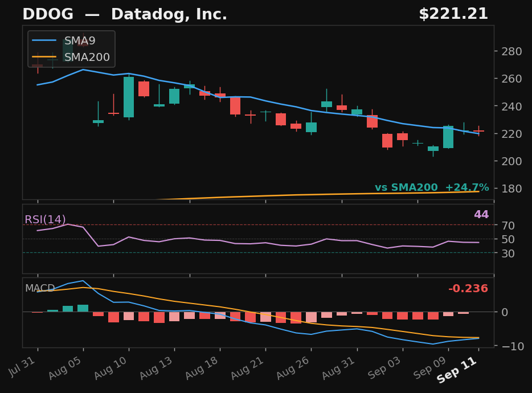Viewport: 532px width, 393px height.
Task: Click the Aug 26 date label
Action: pyautogui.click(x=294, y=368)
